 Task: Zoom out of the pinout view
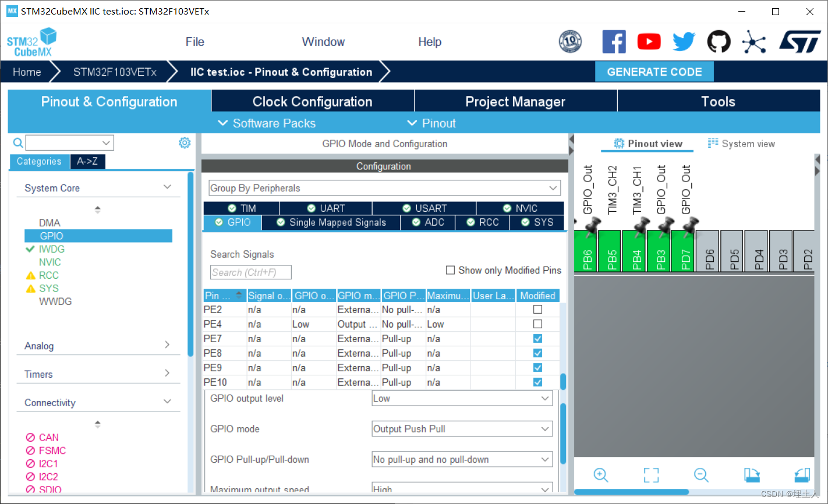tap(701, 475)
